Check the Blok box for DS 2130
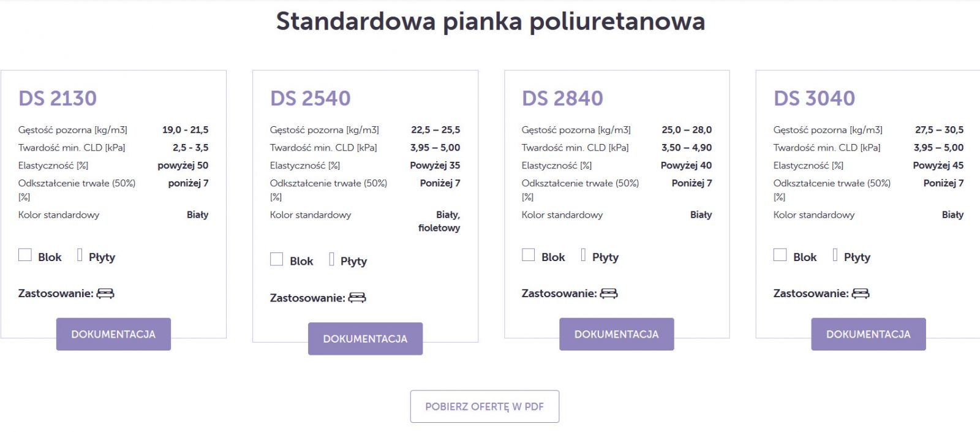This screenshot has width=980, height=432. coord(25,255)
